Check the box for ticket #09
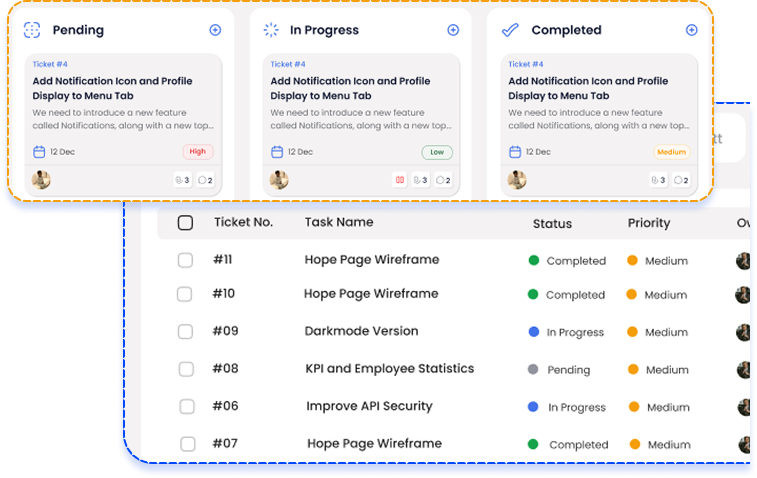 click(x=185, y=332)
